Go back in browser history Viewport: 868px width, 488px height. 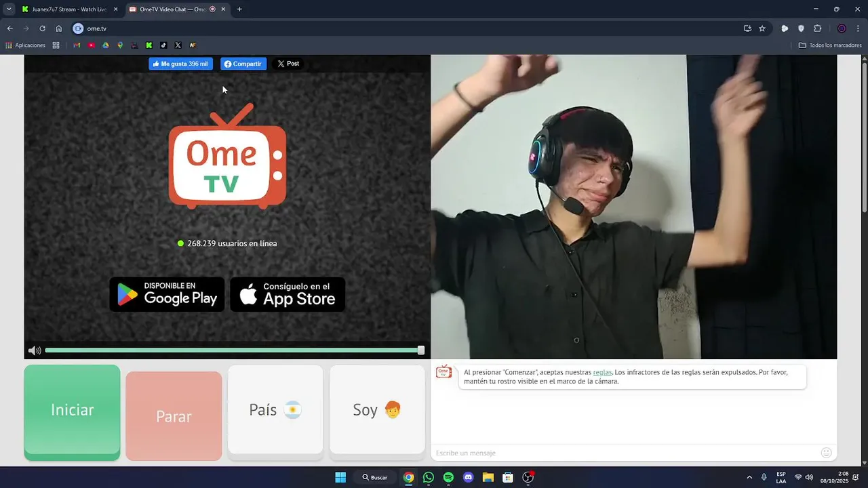[10, 28]
